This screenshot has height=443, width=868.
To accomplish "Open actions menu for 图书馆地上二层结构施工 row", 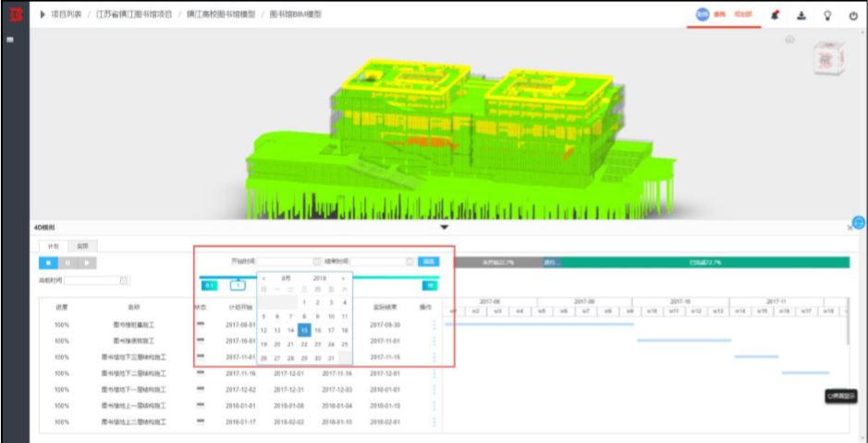I will (x=434, y=422).
